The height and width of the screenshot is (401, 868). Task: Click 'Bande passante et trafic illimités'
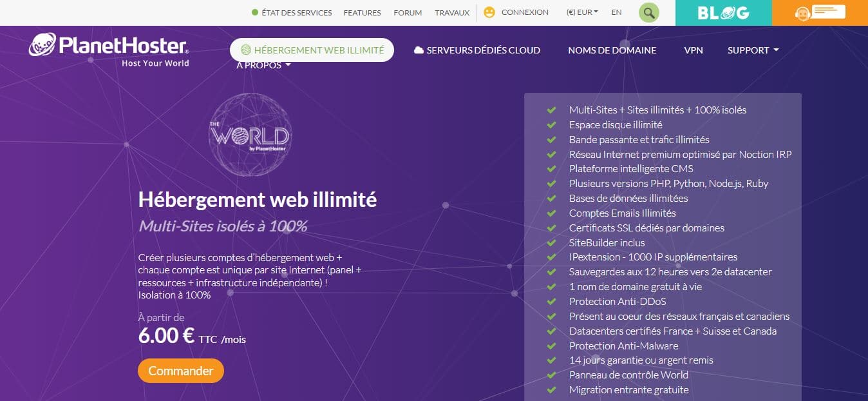tap(639, 140)
